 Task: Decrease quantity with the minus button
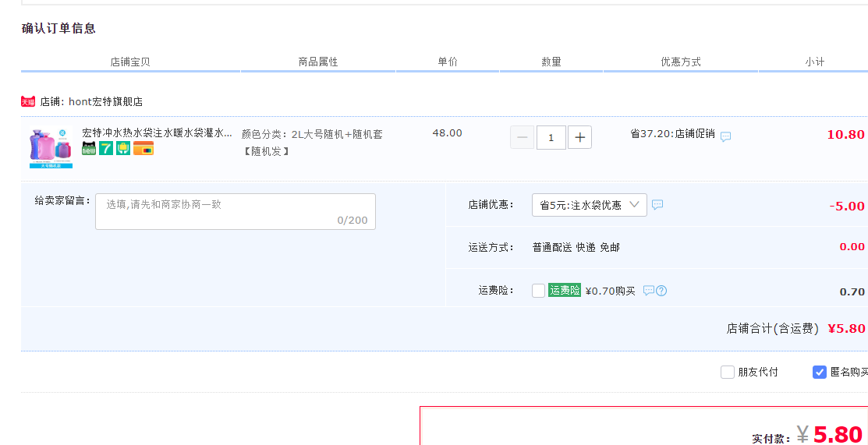(x=522, y=137)
